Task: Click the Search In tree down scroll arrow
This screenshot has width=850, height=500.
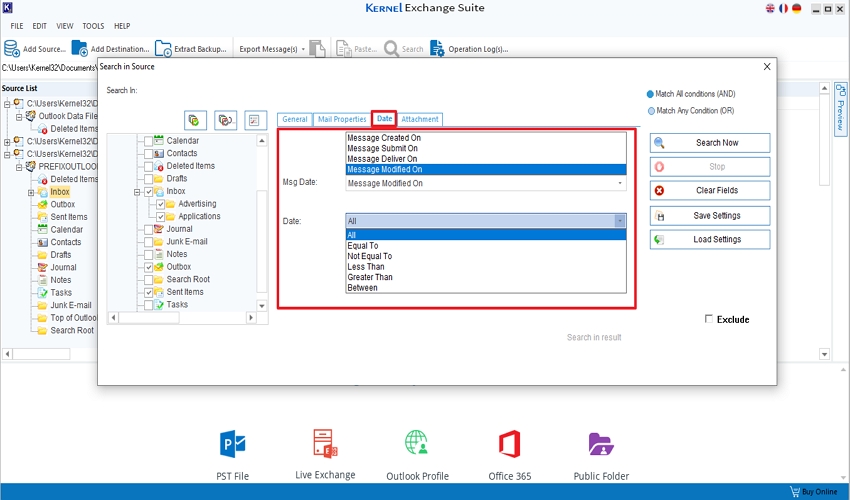Action: [x=262, y=306]
